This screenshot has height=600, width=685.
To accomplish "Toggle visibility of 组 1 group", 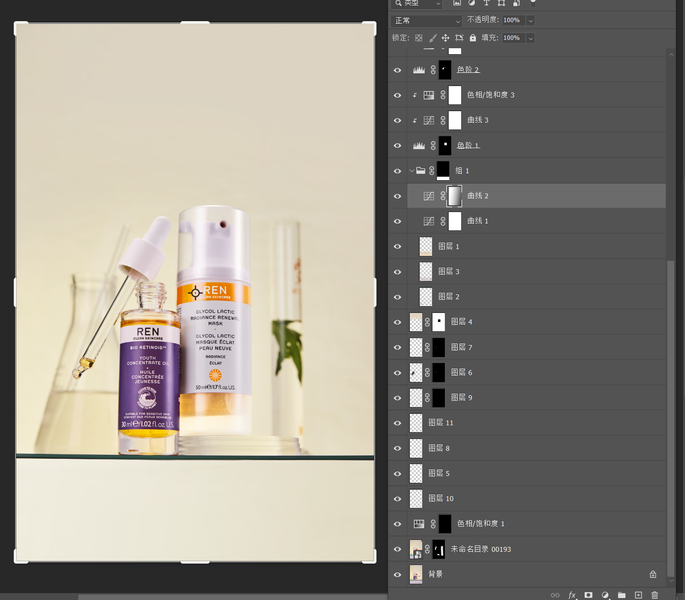I will click(397, 171).
